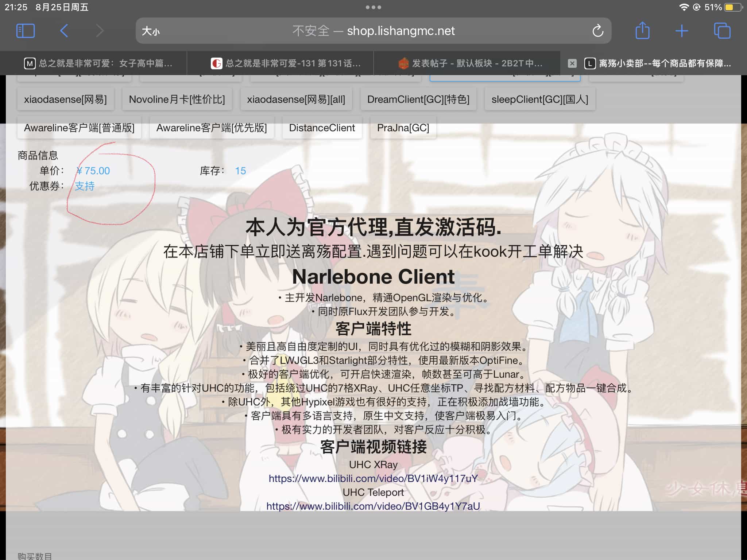The height and width of the screenshot is (560, 747).
Task: Open the UHC XRay bilibili video link
Action: pyautogui.click(x=373, y=478)
